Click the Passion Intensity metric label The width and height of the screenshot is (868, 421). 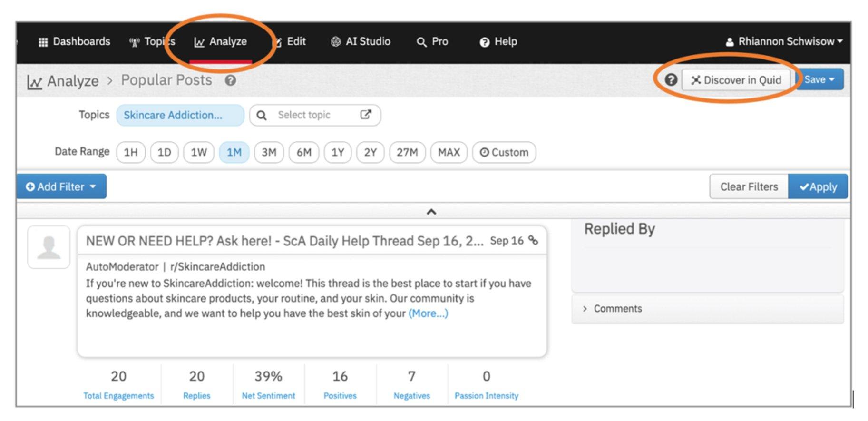coord(487,396)
